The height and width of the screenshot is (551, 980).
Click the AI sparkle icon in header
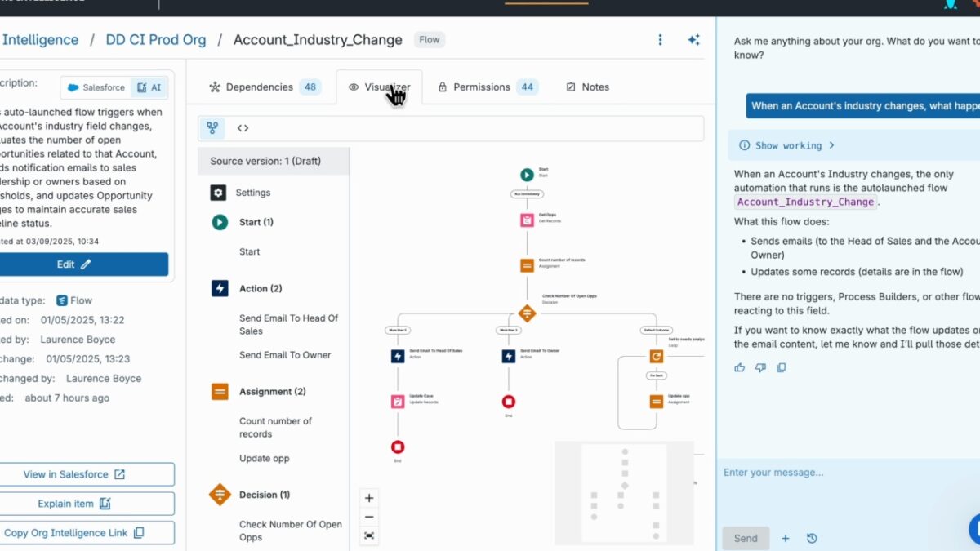(693, 40)
